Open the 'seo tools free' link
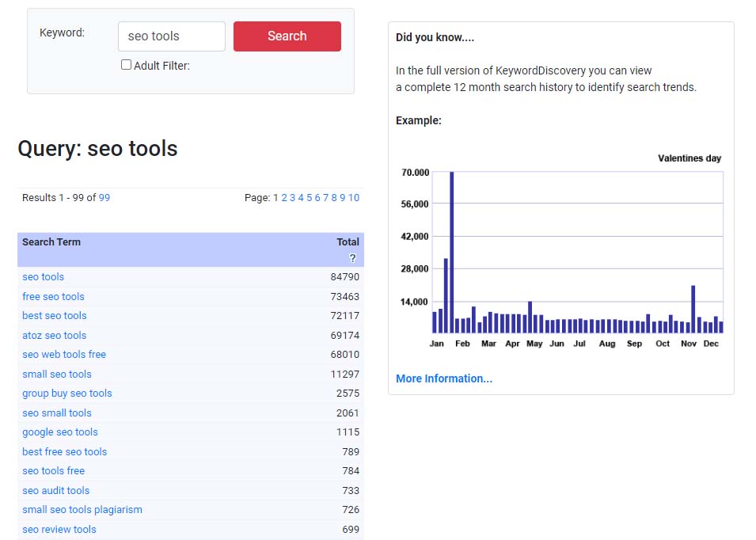The height and width of the screenshot is (540, 756). 54,470
